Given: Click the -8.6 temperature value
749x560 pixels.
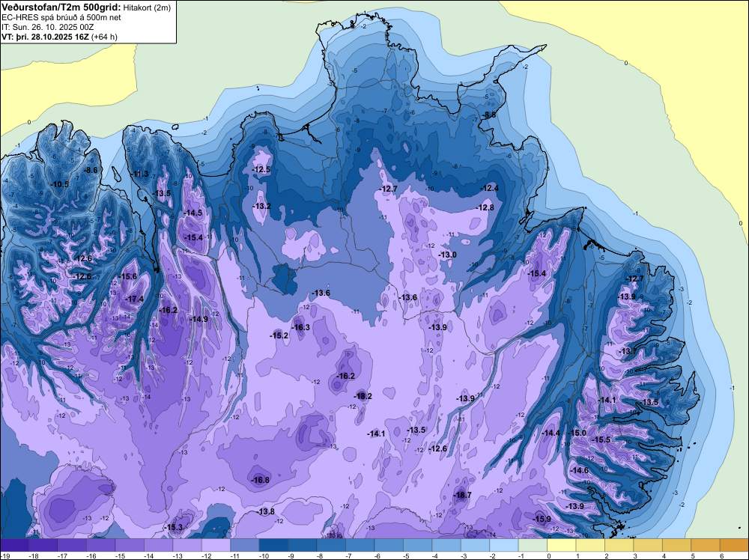Looking at the screenshot, I should point(91,170).
